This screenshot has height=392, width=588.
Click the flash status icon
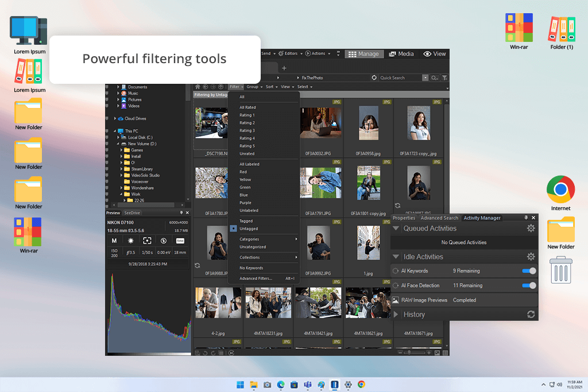(x=164, y=240)
